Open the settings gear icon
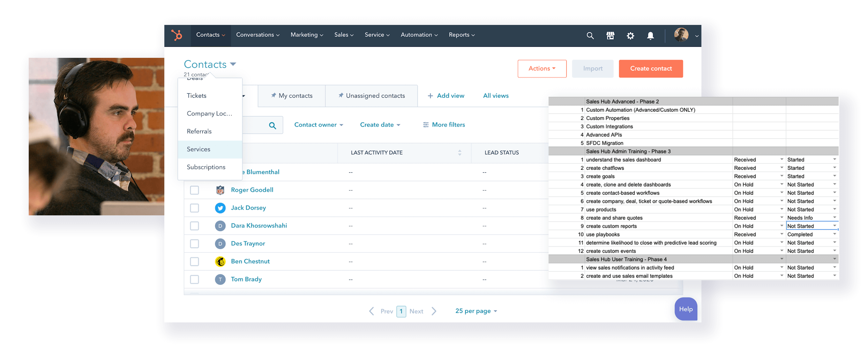868x347 pixels. (x=630, y=35)
